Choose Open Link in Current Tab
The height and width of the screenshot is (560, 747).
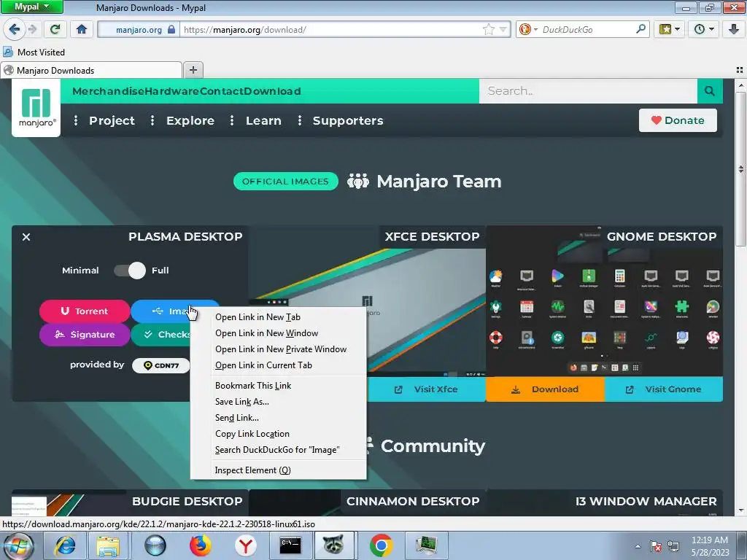pos(279,365)
